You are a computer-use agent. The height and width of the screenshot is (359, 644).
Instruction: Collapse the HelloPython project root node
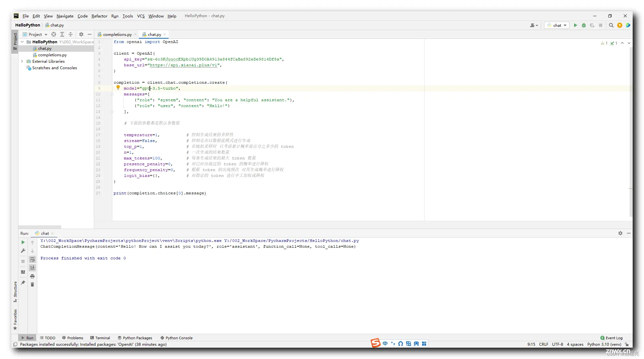22,42
